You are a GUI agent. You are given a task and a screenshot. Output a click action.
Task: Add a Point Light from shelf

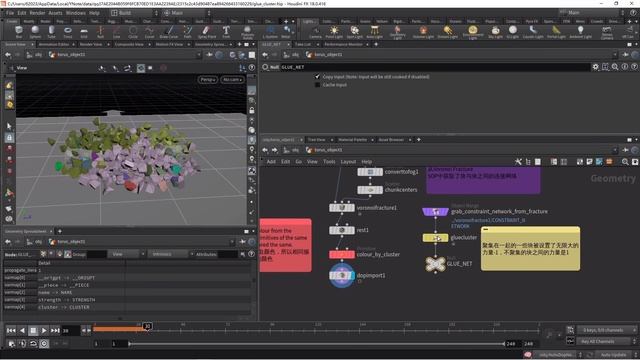click(334, 31)
